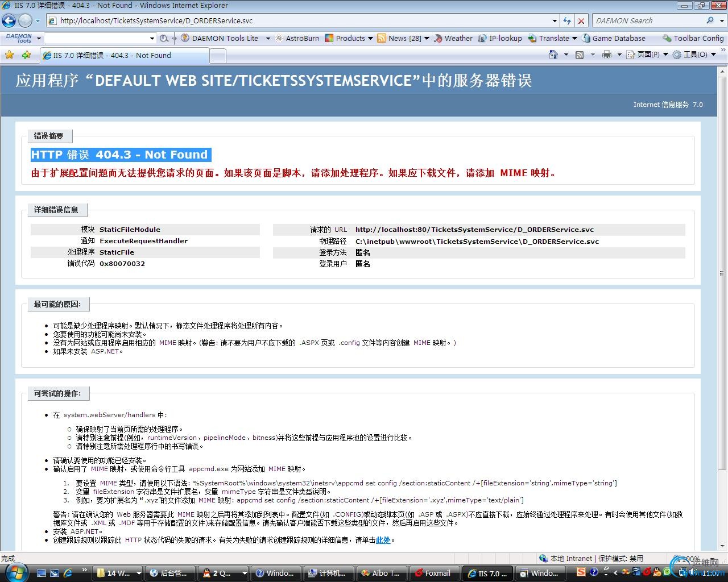Click the DAEMON toolbar search text field
The image size is (728, 582).
(96, 39)
